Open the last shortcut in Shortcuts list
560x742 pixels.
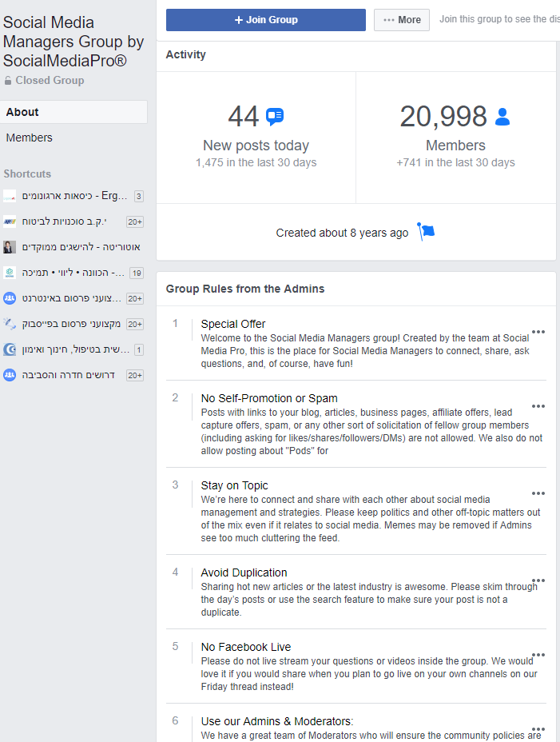70,375
